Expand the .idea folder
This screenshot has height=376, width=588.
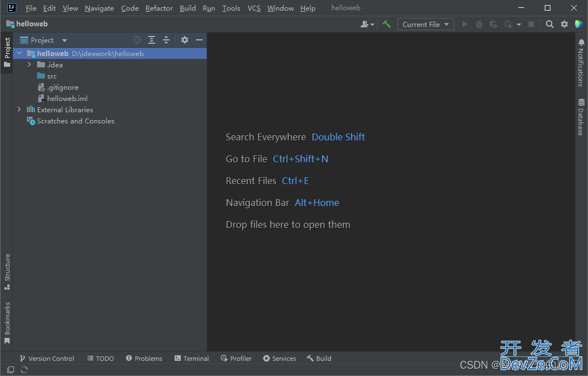(29, 65)
